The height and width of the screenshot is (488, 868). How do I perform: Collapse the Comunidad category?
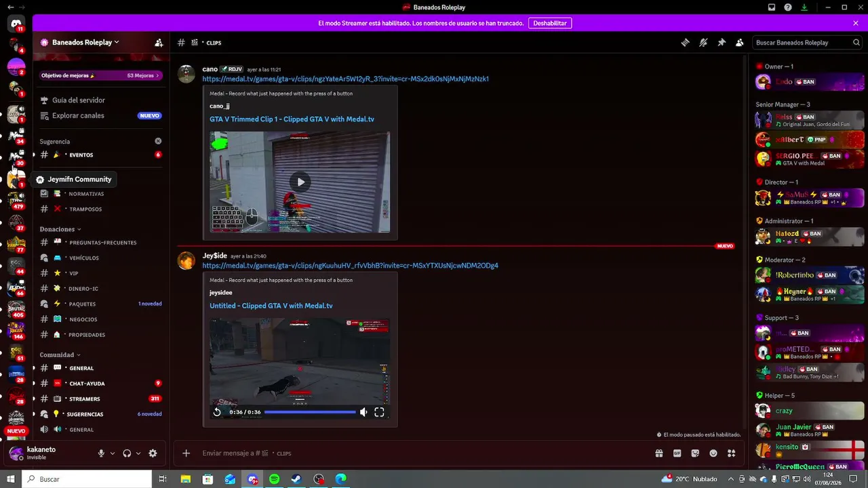click(x=60, y=354)
